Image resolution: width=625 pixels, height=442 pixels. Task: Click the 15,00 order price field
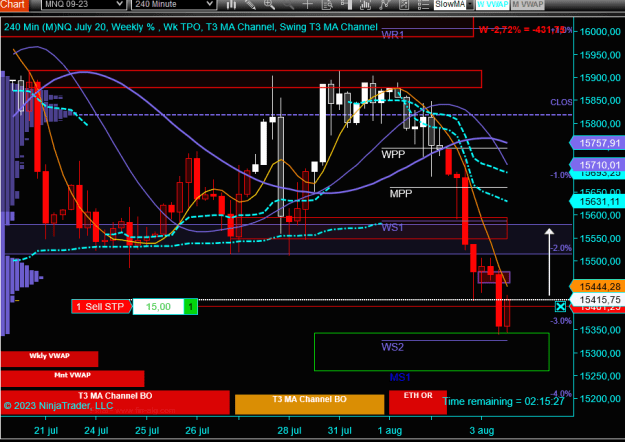point(158,306)
